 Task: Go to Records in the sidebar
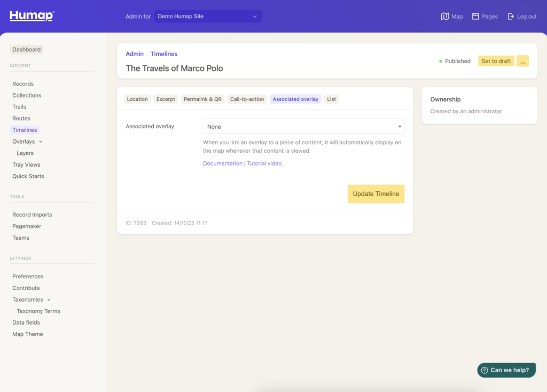tap(23, 84)
